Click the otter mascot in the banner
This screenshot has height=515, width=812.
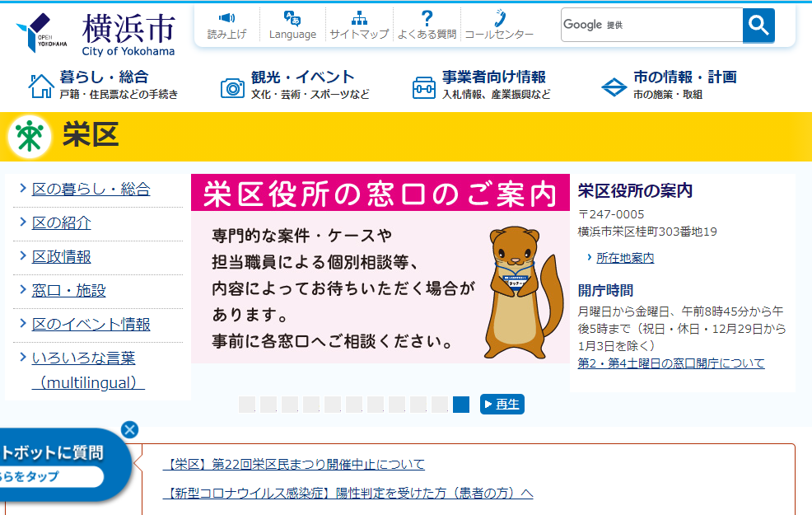(523, 293)
